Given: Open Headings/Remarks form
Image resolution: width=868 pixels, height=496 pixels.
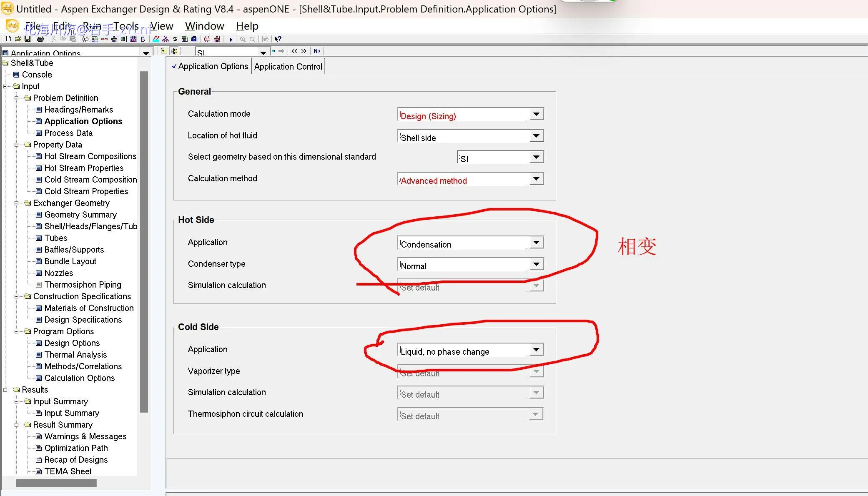Looking at the screenshot, I should pyautogui.click(x=78, y=110).
